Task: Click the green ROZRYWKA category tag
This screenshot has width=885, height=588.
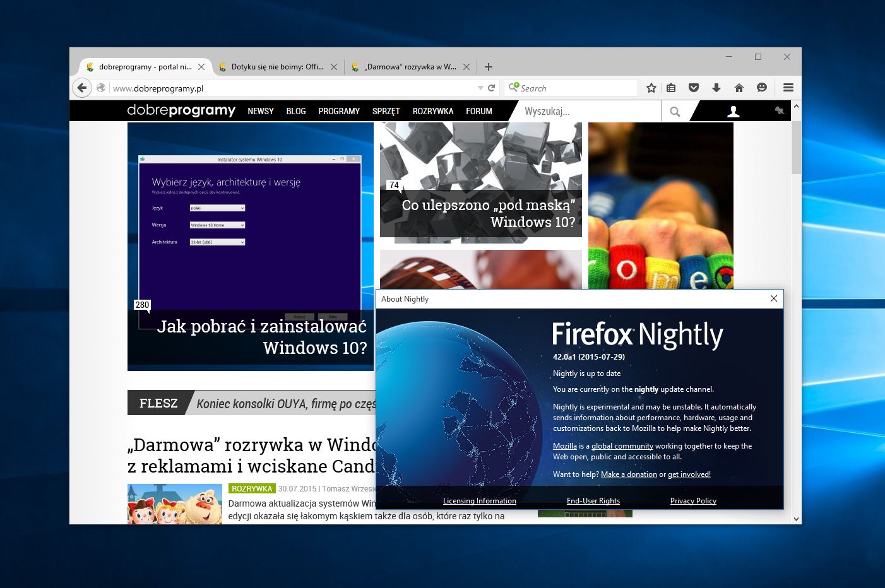Action: [252, 489]
